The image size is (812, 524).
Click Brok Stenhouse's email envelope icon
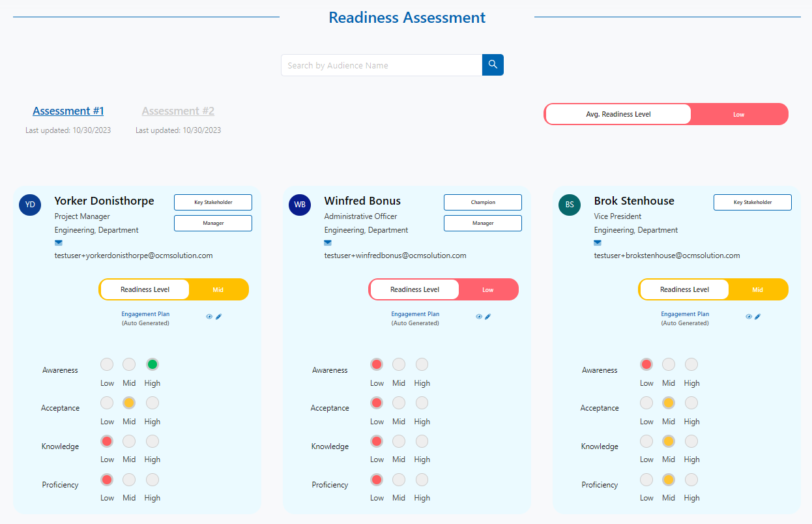point(598,243)
